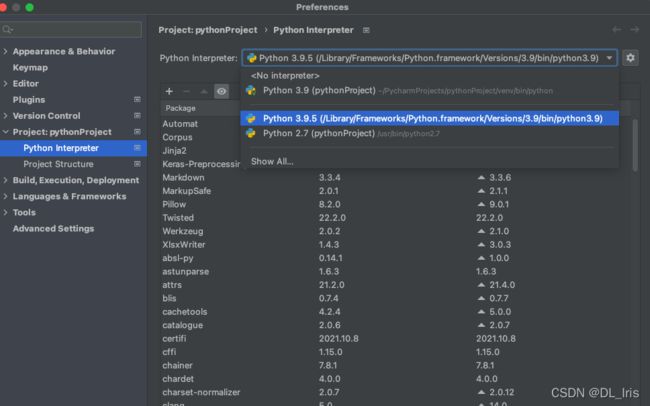650x406 pixels.
Task: Select the cffi package row
Action: (396, 352)
